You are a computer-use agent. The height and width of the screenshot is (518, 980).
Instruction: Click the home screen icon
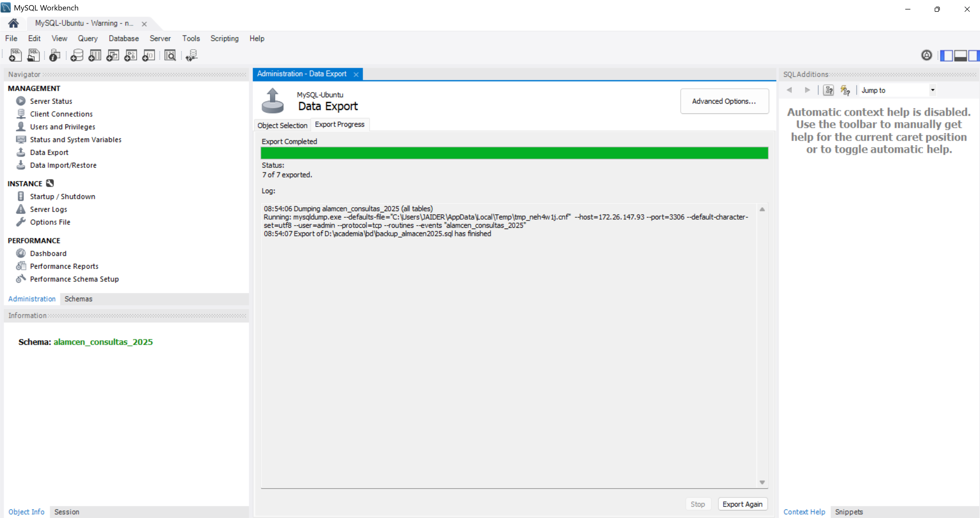13,23
